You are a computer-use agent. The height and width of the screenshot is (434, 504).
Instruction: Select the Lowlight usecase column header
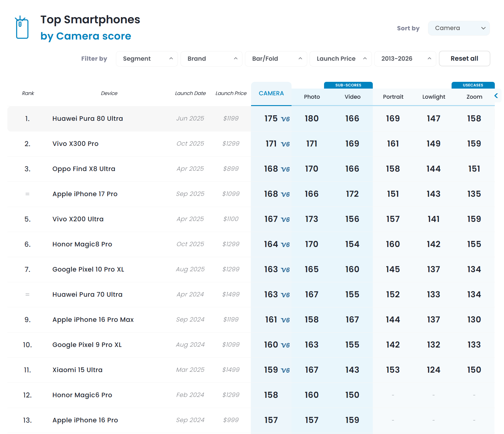tap(433, 97)
